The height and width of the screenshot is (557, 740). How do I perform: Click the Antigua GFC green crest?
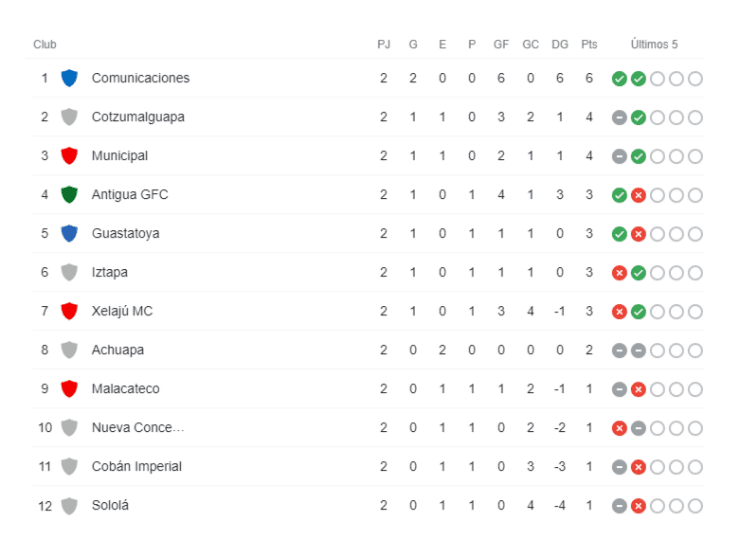(x=69, y=195)
